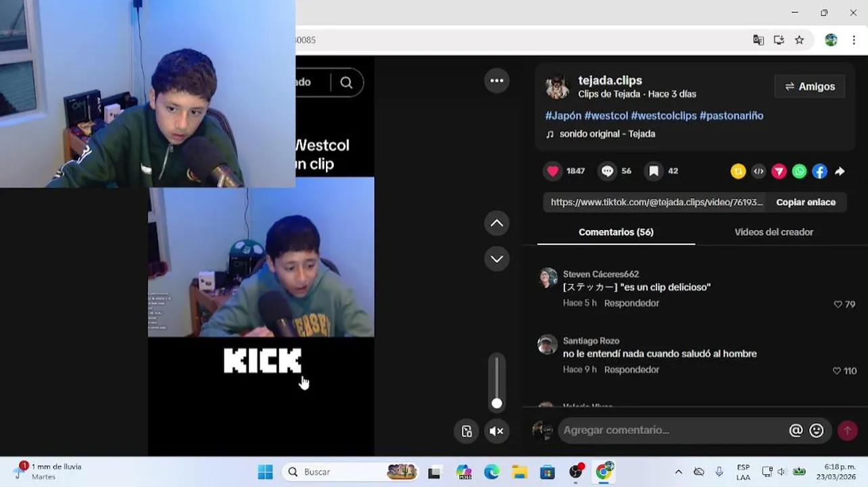Click the TikTok search magnifier icon
868x487 pixels.
(x=346, y=83)
